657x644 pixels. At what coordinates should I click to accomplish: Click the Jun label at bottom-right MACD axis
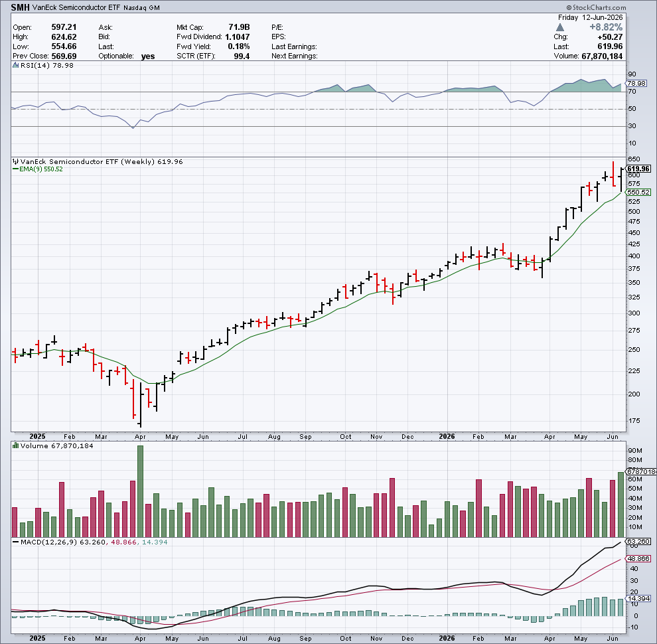[613, 639]
